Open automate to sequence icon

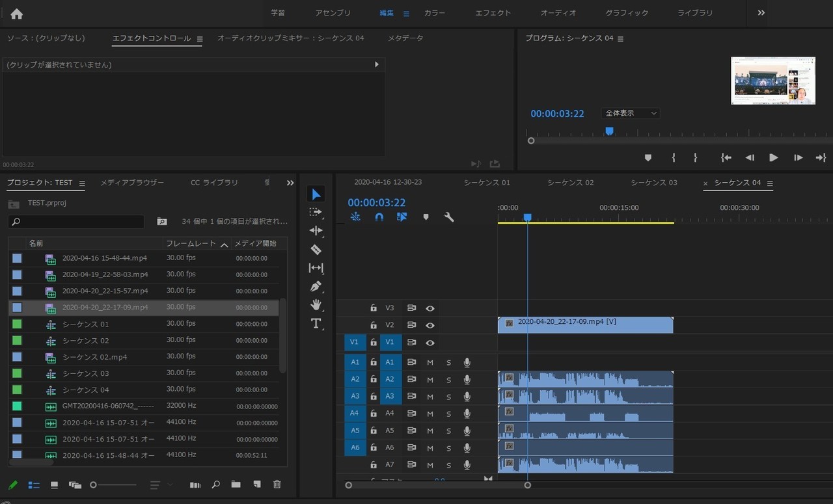coord(195,484)
